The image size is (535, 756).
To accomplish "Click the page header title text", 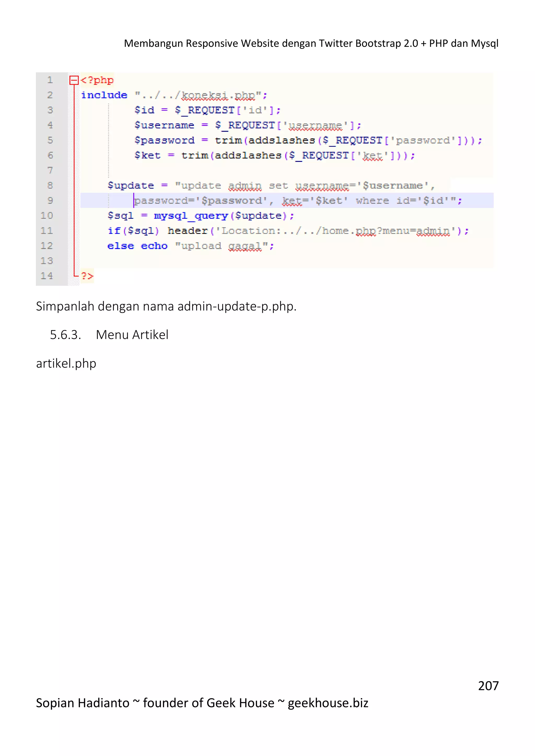I will point(311,43).
